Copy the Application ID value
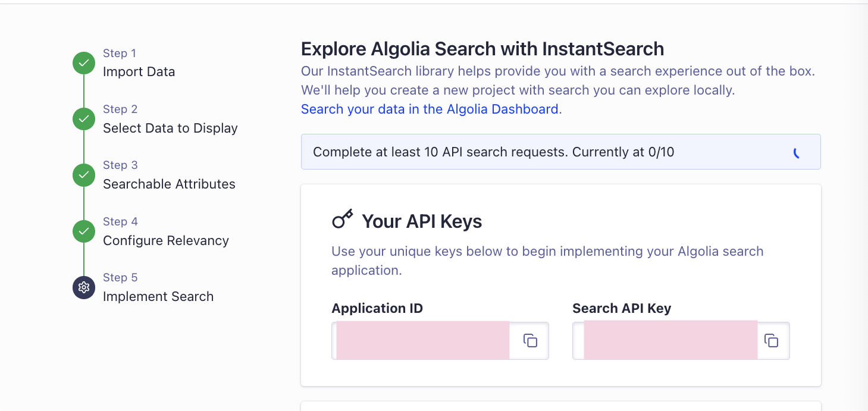Viewport: 868px width, 411px height. click(x=530, y=341)
